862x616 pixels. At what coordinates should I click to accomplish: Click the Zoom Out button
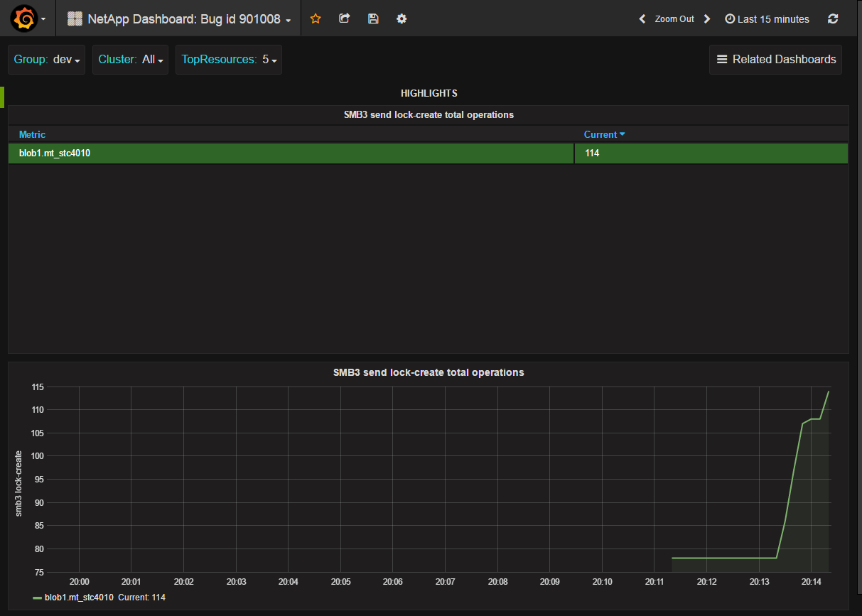674,19
